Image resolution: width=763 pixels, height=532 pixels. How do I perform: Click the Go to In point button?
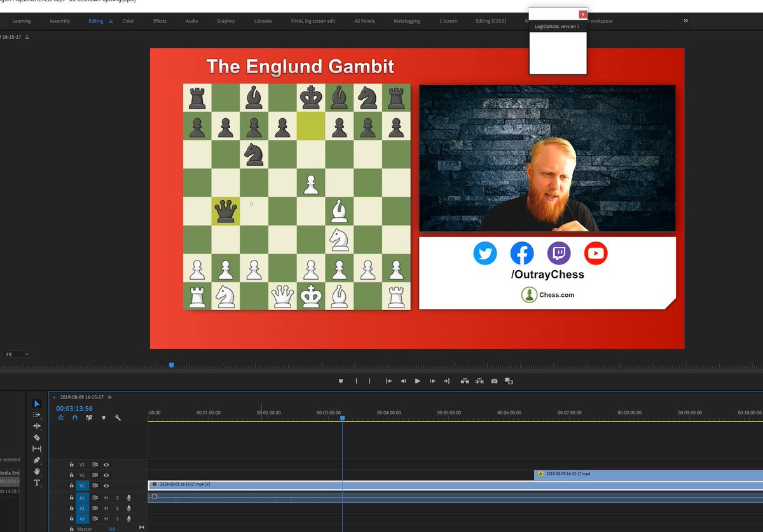coord(388,381)
